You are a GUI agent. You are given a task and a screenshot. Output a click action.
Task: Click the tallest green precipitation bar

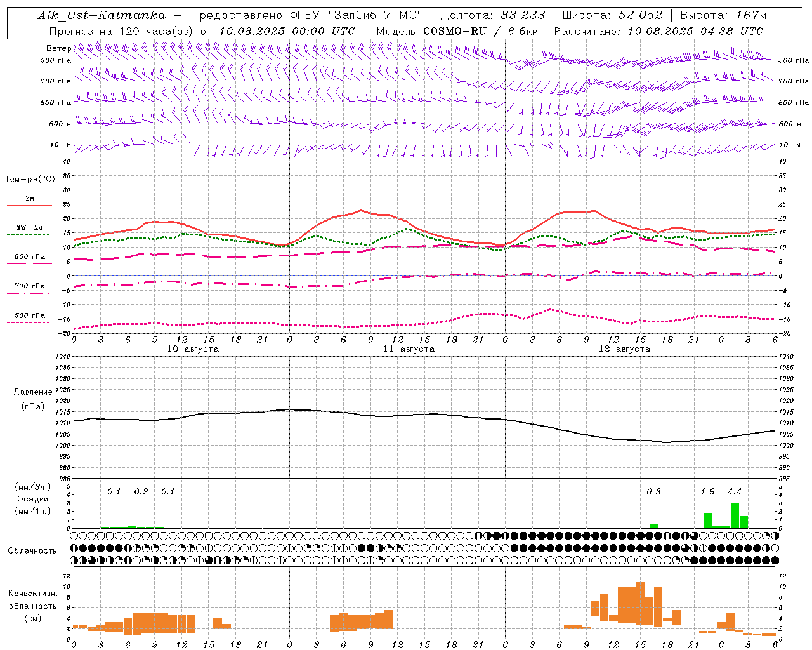coord(735,515)
